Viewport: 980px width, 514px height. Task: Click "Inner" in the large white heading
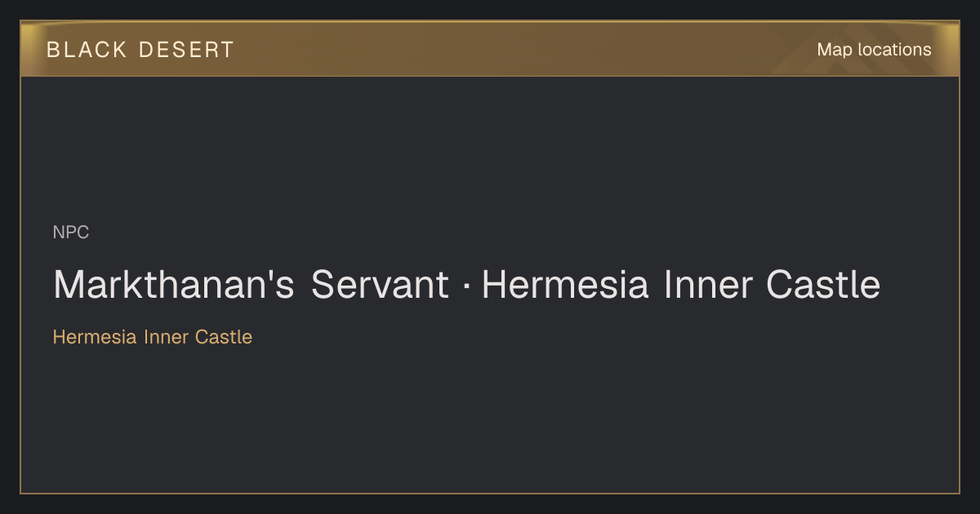pos(707,286)
